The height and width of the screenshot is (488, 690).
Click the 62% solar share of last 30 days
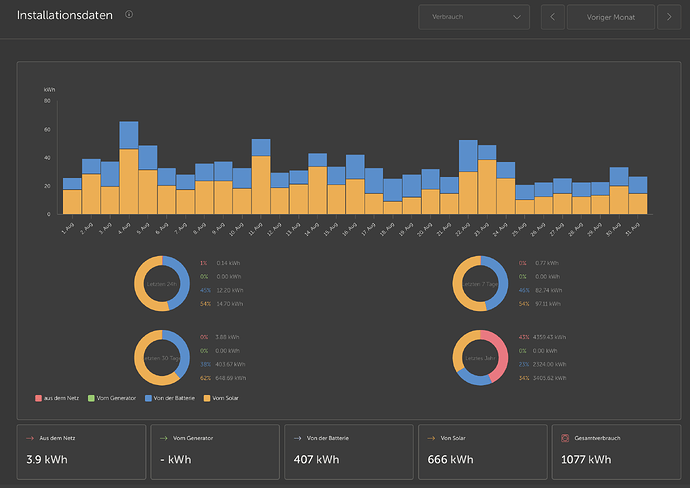tap(205, 378)
